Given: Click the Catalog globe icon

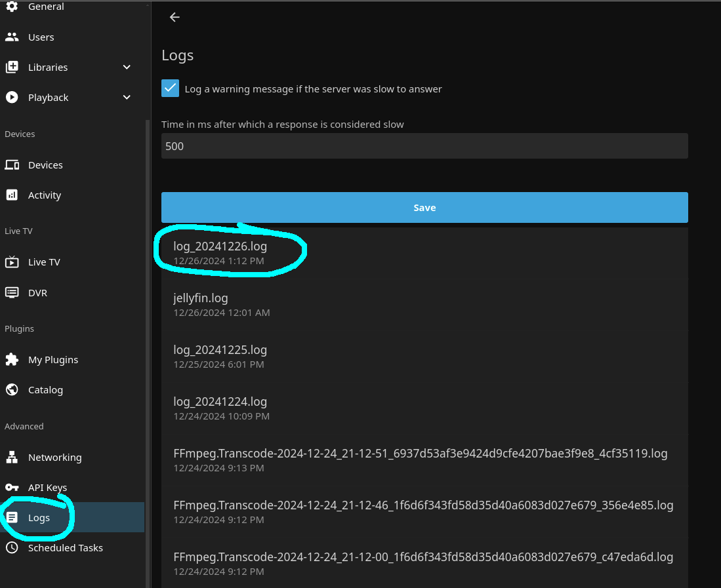Looking at the screenshot, I should (12, 390).
